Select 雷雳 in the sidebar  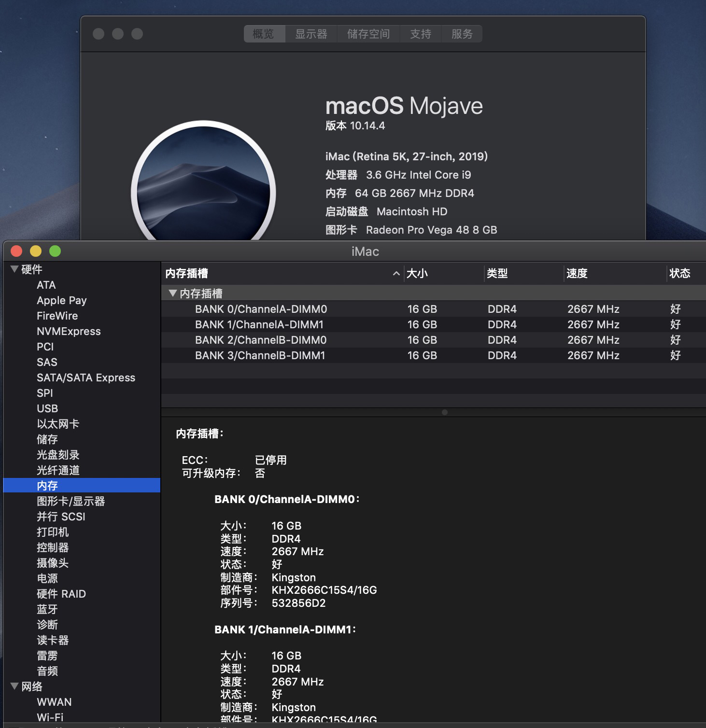(47, 656)
